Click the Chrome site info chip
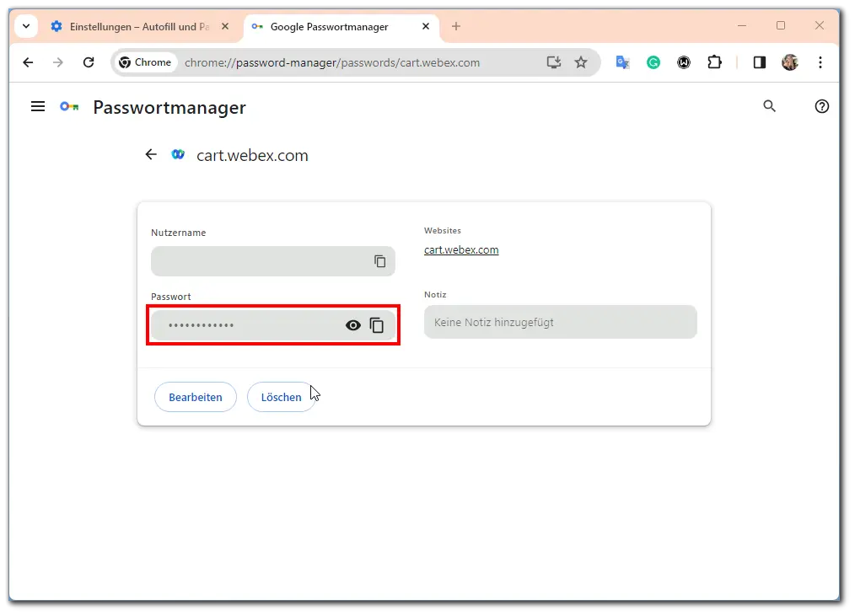This screenshot has width=855, height=616. [x=145, y=62]
